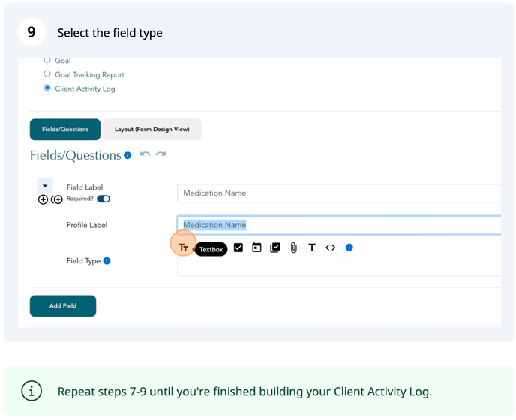Toggle the Required? switch off
This screenshot has height=420, width=516.
point(103,199)
